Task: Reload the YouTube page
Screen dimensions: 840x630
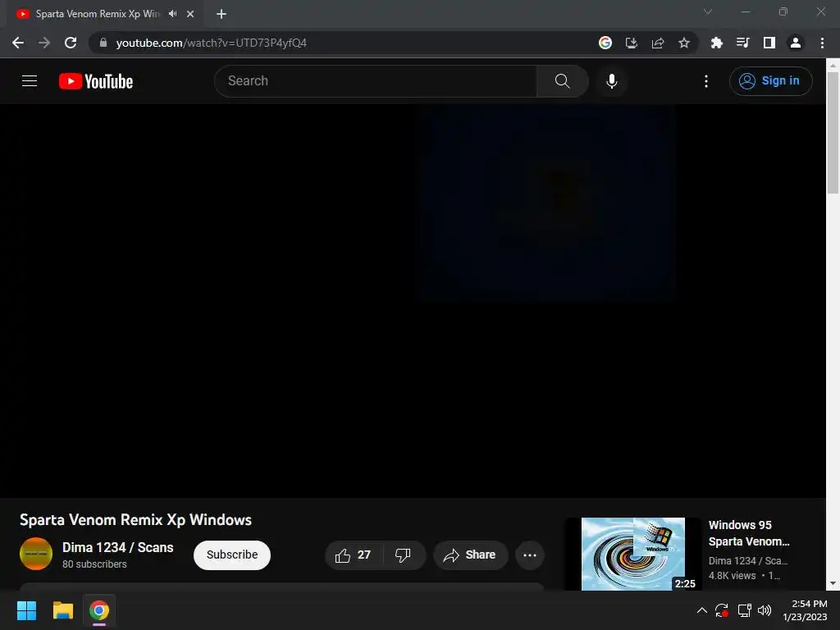Action: 71,43
